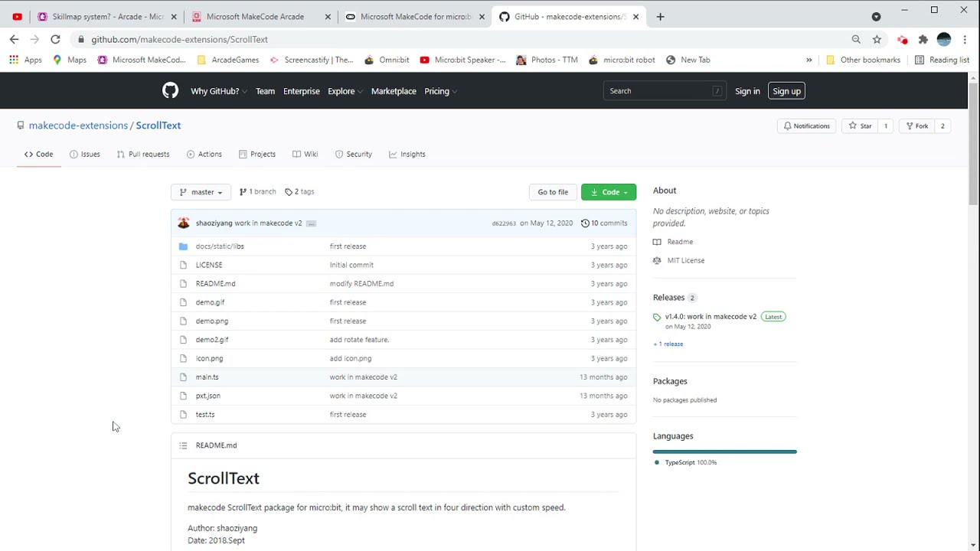Open green Code download dropdown
Image resolution: width=980 pixels, height=551 pixels.
609,192
